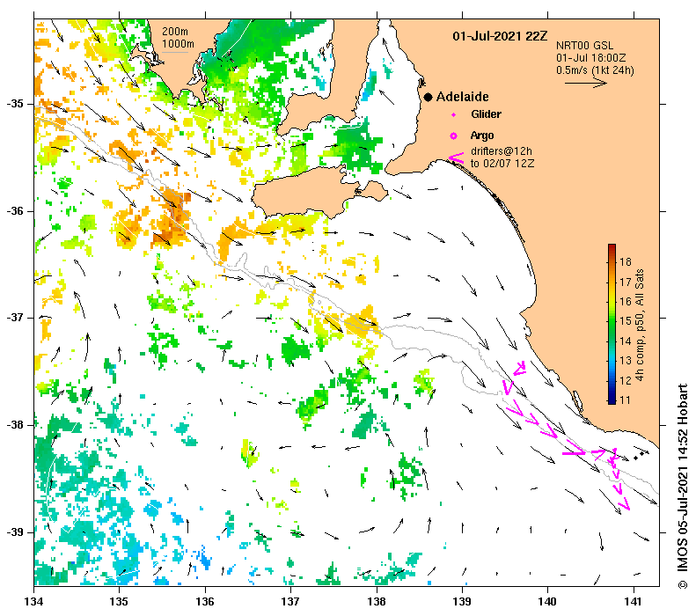Click the -36 latitude axis label

pos(14,211)
